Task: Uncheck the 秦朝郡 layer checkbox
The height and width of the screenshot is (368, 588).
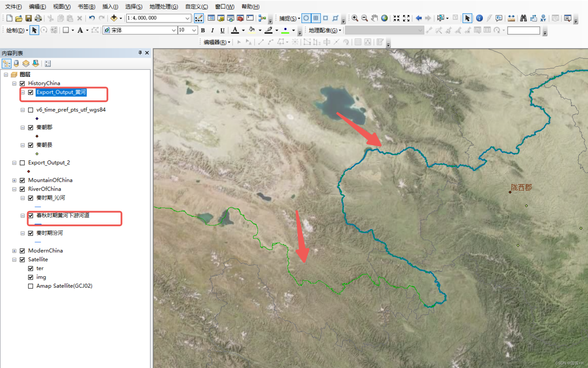Action: 31,127
